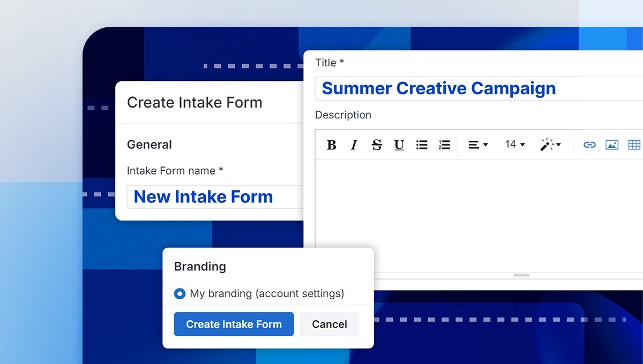643x364 pixels.
Task: Click the Branding section heading
Action: point(199,266)
